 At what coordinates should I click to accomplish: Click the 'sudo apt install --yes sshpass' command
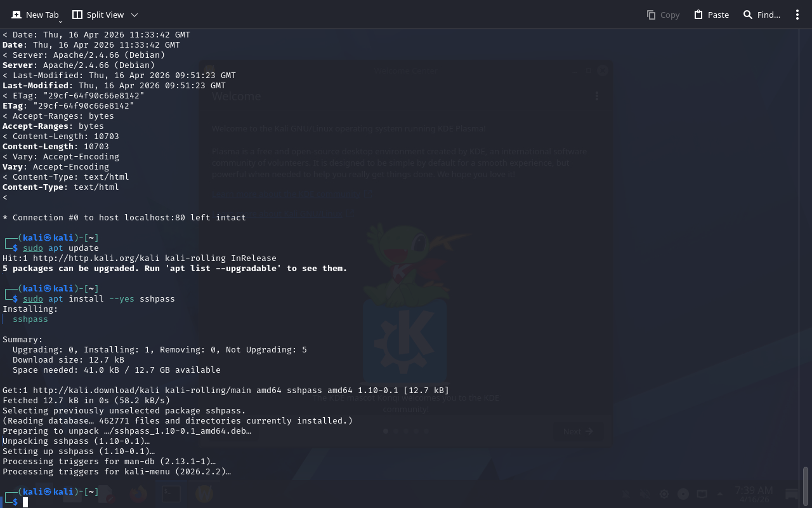99,299
